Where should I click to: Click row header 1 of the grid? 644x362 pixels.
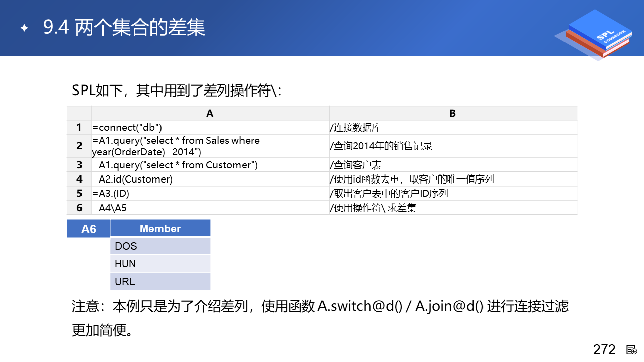79,128
